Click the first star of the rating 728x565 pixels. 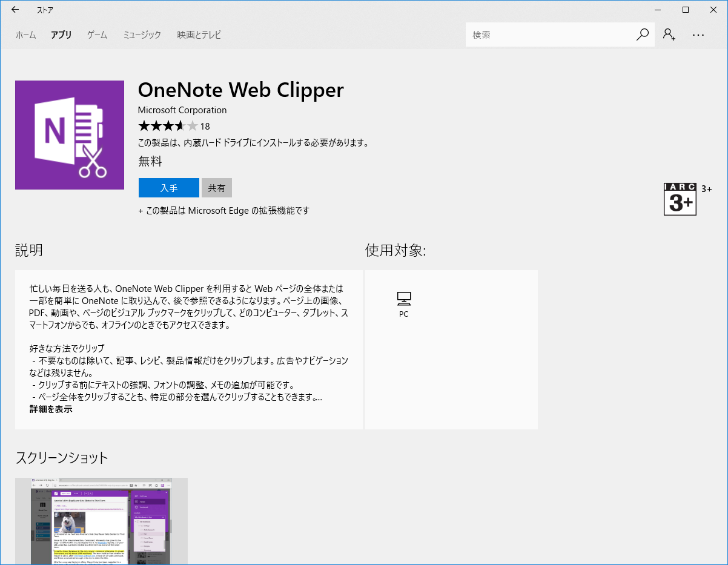144,126
